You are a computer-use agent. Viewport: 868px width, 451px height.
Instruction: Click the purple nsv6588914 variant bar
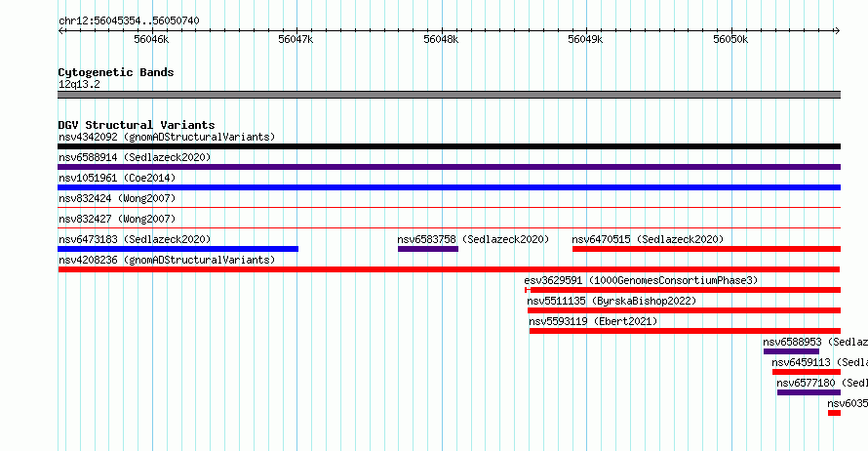(449, 167)
